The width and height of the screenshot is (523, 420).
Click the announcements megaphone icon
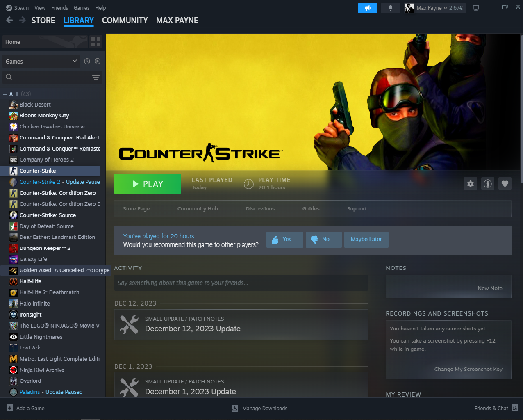tap(368, 8)
